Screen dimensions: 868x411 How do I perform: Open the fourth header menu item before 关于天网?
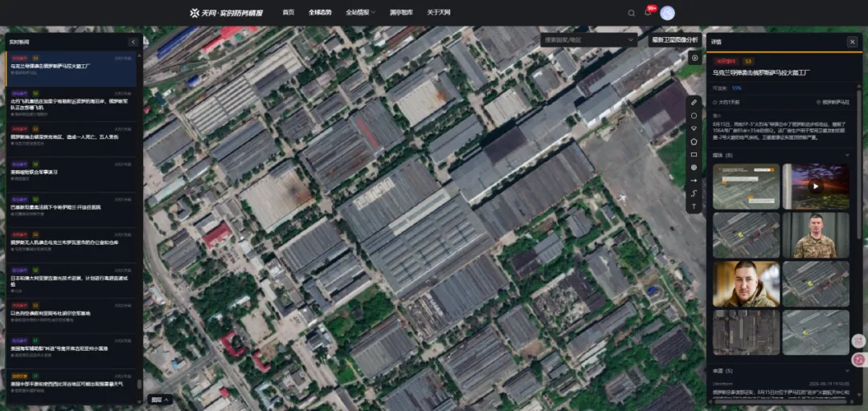[401, 13]
